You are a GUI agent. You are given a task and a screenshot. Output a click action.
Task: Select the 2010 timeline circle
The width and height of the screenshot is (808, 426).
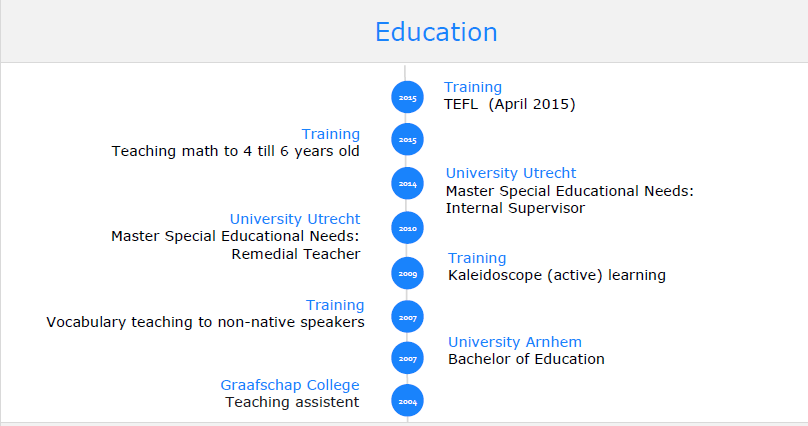(x=407, y=228)
